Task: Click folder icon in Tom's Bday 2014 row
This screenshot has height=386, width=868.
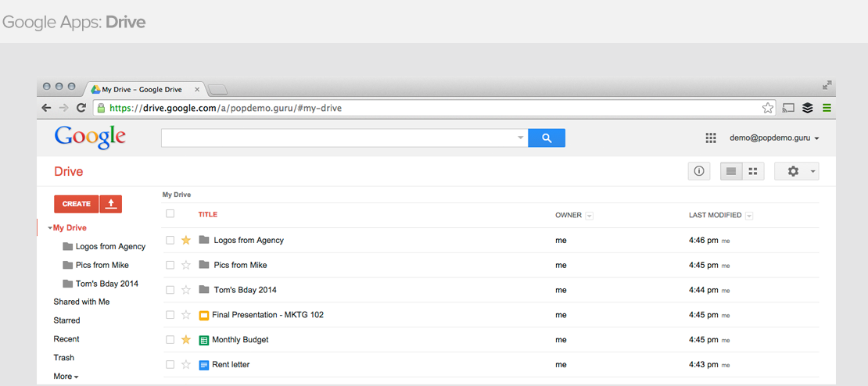Action: coord(204,290)
